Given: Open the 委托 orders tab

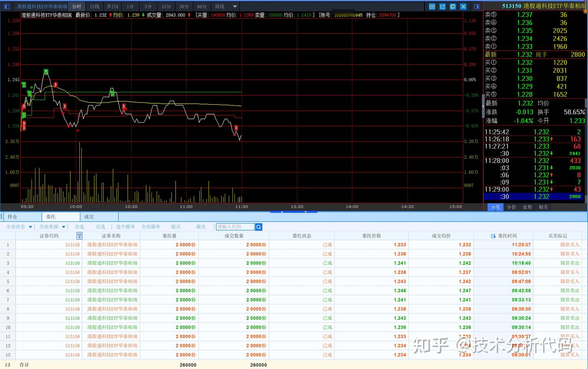Looking at the screenshot, I should 61,217.
